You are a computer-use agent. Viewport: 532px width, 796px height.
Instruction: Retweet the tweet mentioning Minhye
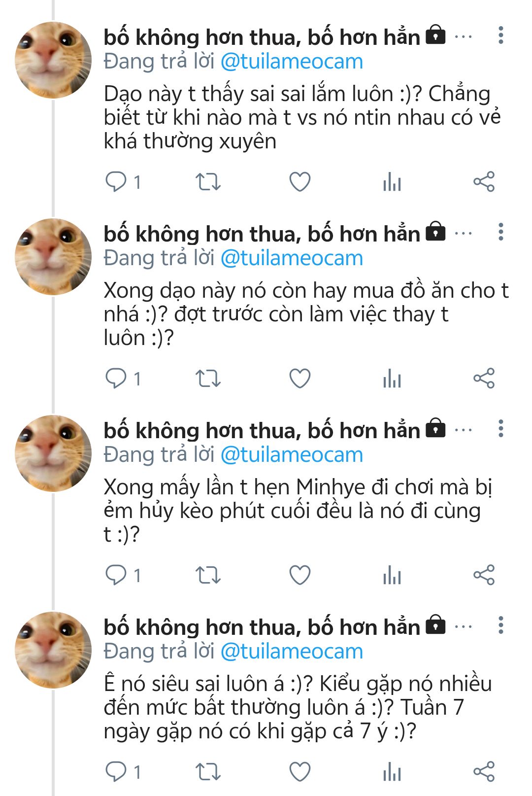click(x=208, y=575)
